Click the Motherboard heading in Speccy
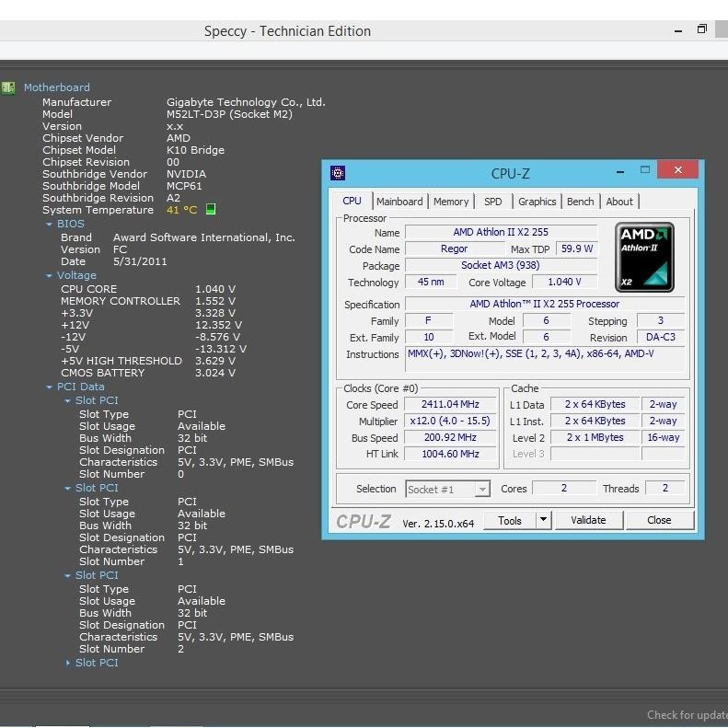Viewport: 728px width, 728px height. click(x=57, y=87)
